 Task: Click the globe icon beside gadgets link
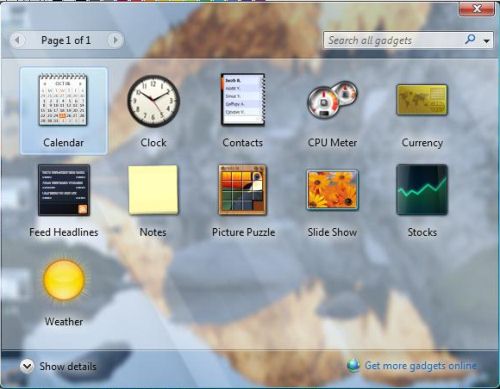click(353, 366)
